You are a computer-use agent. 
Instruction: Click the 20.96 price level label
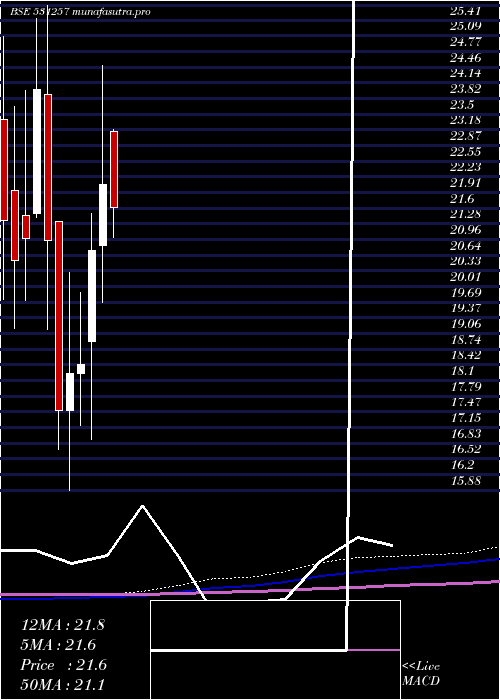pyautogui.click(x=465, y=229)
